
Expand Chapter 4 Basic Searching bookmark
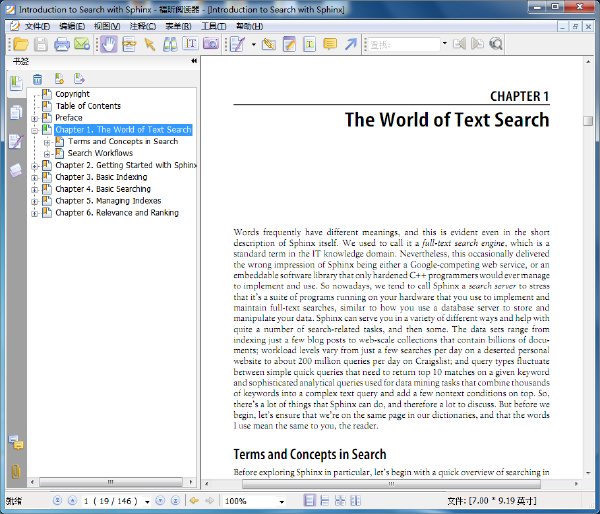tap(34, 190)
